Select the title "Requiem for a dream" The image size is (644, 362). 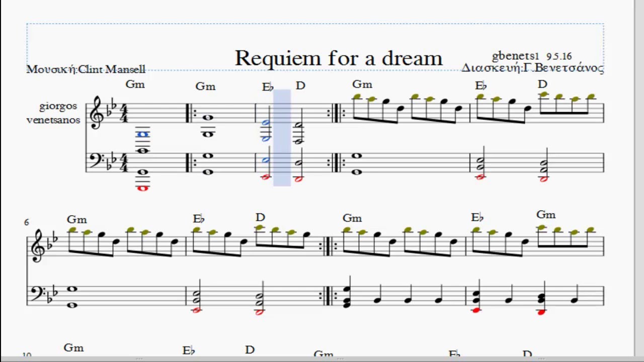pos(338,58)
